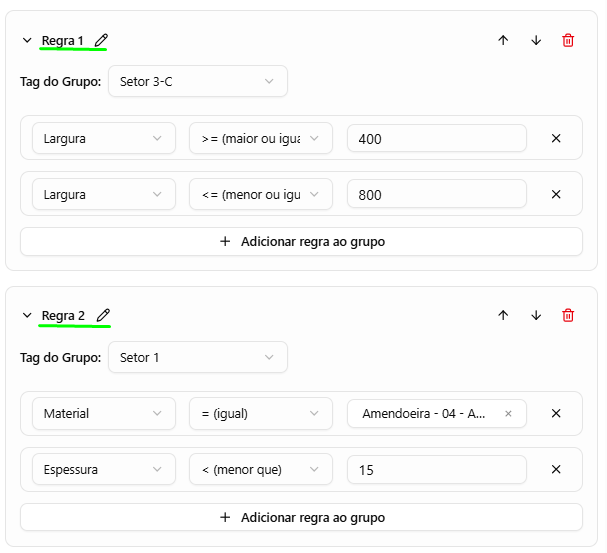
Task: Clear the Amendoeira material value
Action: (508, 414)
